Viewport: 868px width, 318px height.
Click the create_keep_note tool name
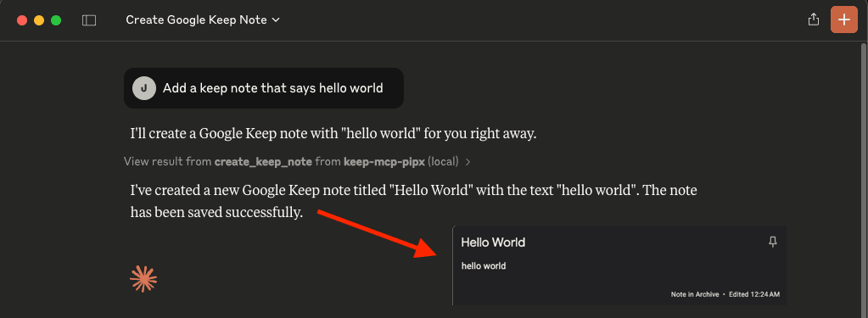click(264, 162)
